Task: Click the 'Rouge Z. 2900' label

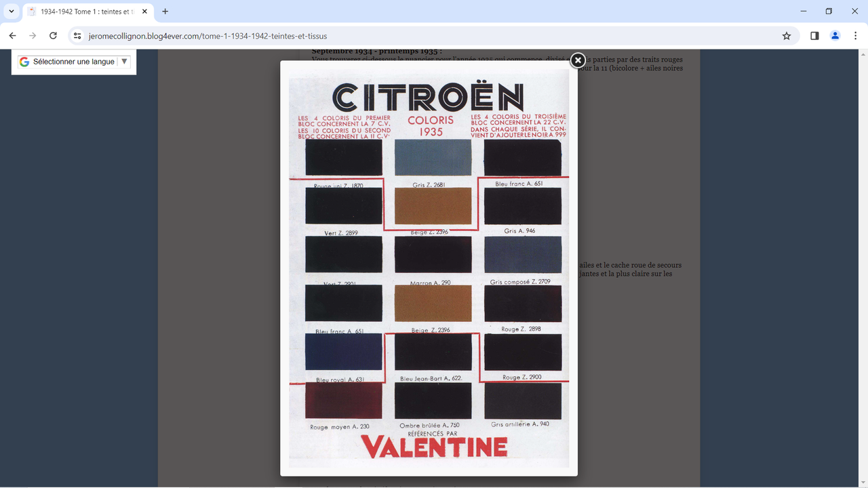Action: [522, 377]
